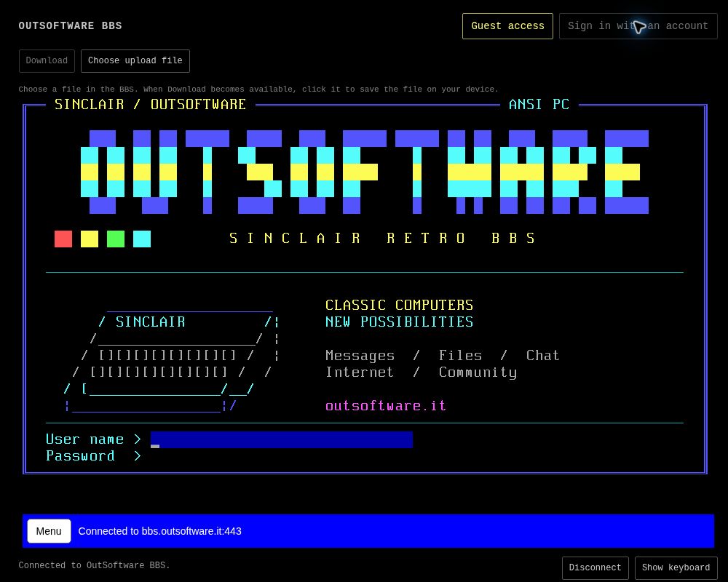Click 'Connected to bbs.outsoftware.it:443' status text
728x582 pixels.
coord(159,531)
